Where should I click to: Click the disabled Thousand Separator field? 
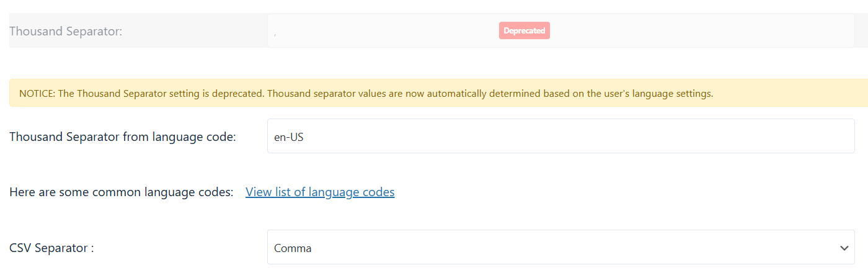560,30
